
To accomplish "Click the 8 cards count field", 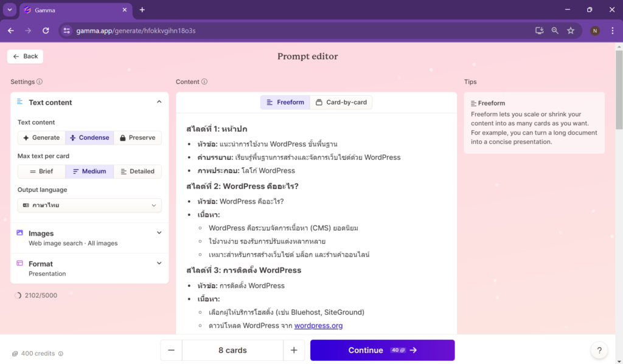I will pos(232,350).
